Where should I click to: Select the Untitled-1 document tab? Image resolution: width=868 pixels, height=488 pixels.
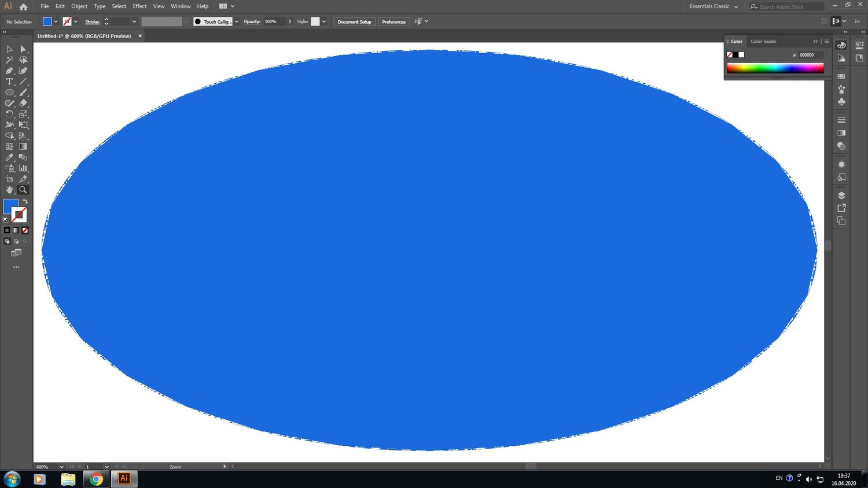click(84, 36)
